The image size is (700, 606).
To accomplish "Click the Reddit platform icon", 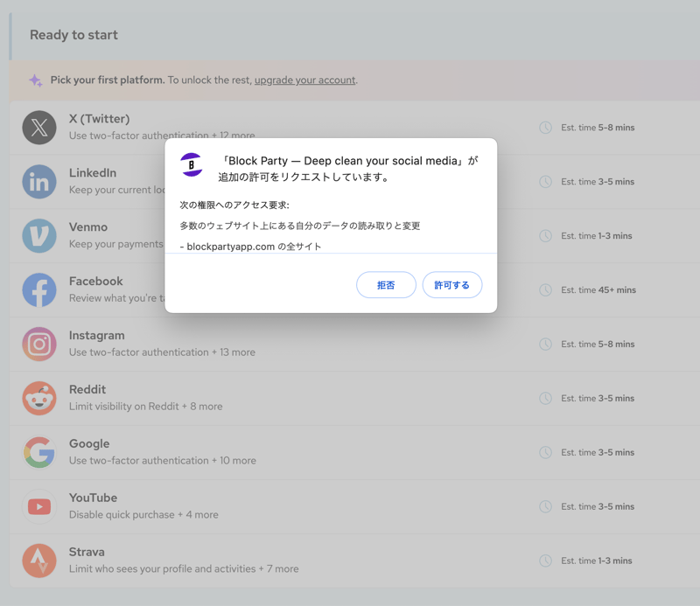I will tap(39, 398).
